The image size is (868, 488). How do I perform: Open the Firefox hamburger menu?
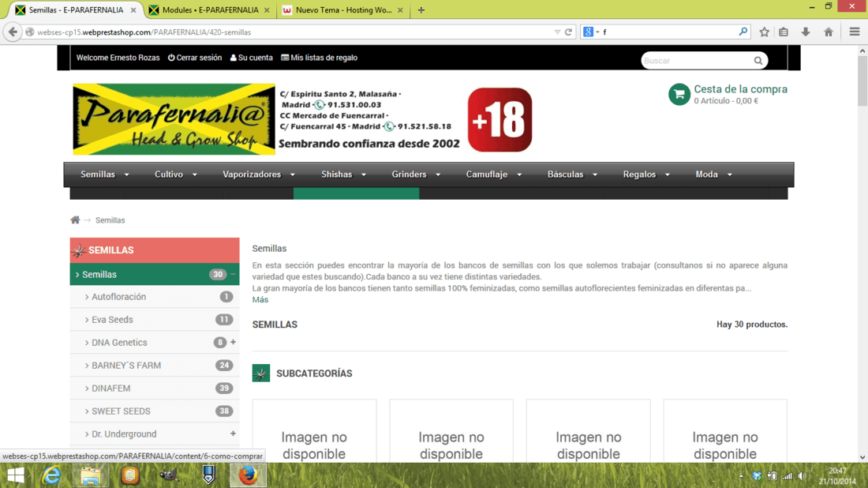pyautogui.click(x=854, y=32)
